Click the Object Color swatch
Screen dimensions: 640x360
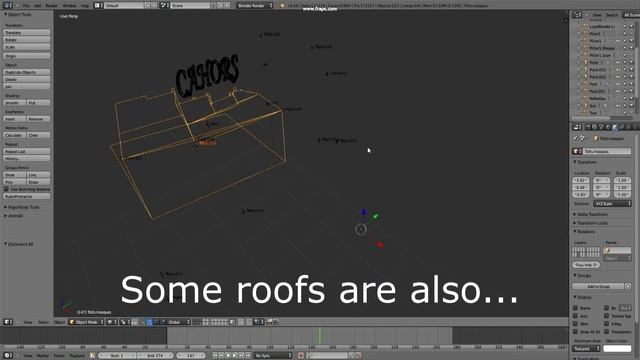(617, 349)
